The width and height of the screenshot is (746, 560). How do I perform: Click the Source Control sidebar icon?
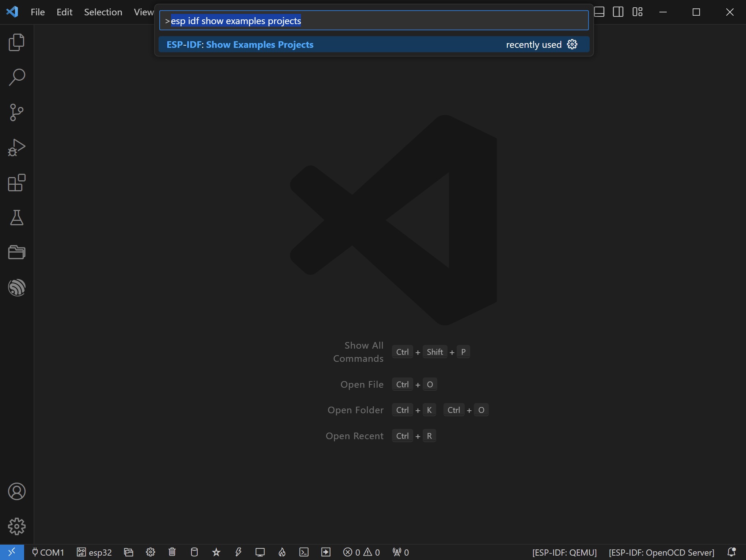16,112
